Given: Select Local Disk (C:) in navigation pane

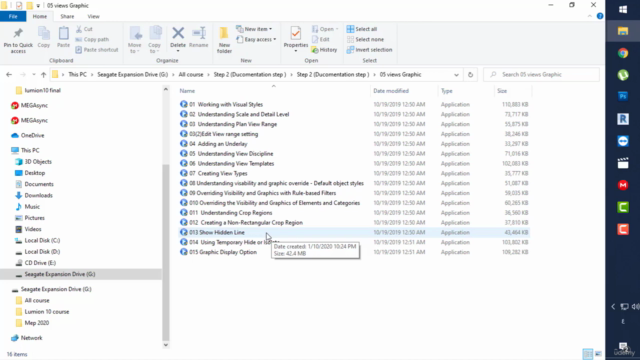Looking at the screenshot, I should point(42,240).
